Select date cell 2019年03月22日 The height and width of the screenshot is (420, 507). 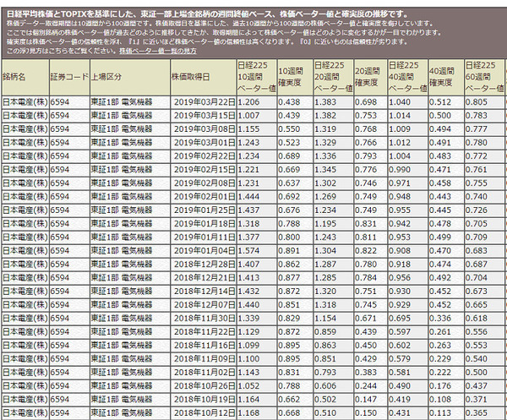[204, 102]
